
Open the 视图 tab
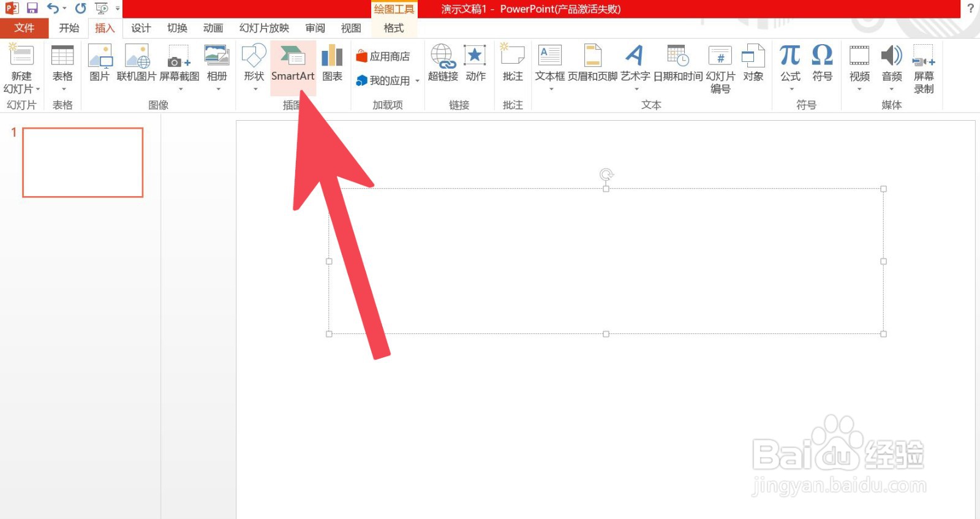(351, 28)
